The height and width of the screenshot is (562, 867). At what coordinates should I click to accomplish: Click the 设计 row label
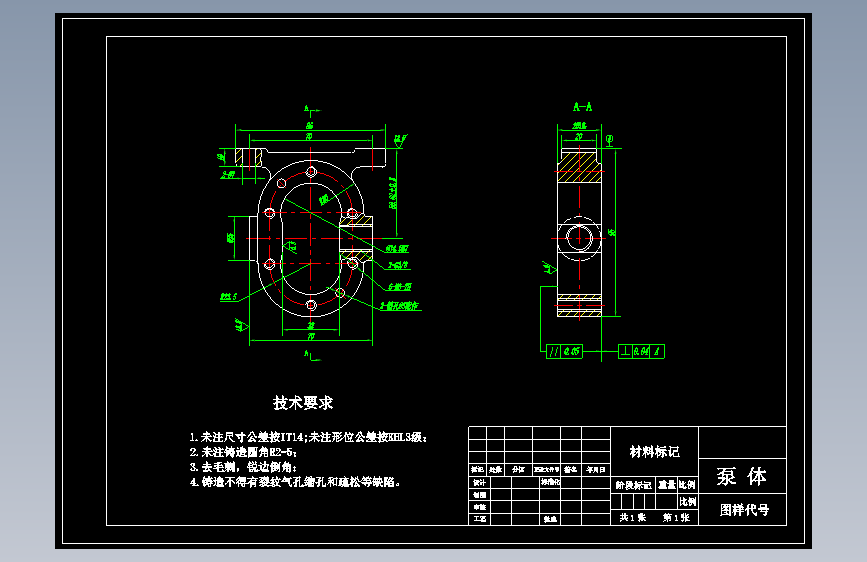(x=479, y=482)
